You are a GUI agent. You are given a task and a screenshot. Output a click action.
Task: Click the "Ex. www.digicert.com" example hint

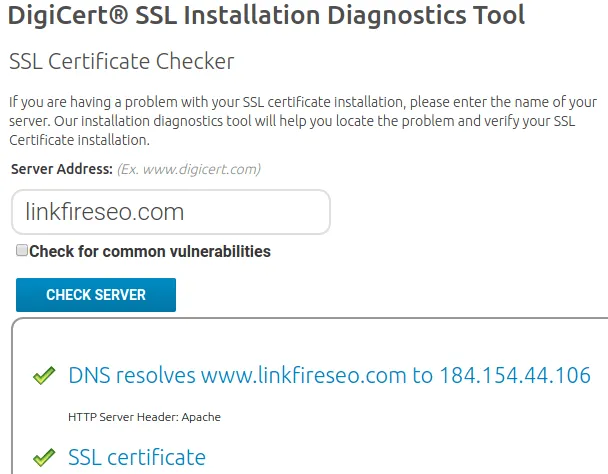[x=189, y=170]
